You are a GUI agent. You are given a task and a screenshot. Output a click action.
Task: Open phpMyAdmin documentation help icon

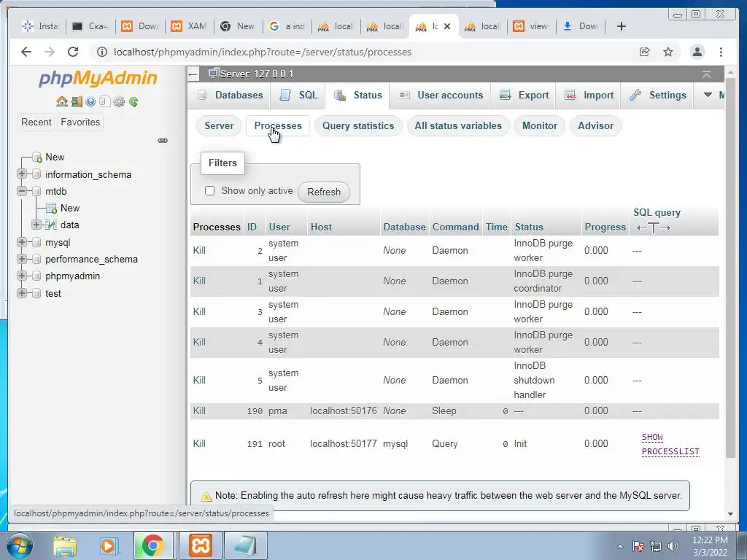(x=90, y=101)
